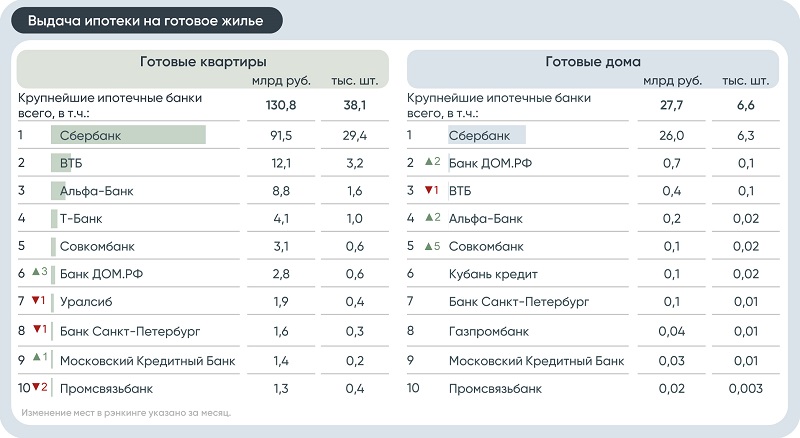Click the blue Сбербанк bar in houses table
This screenshot has height=438, width=800.
[x=487, y=135]
